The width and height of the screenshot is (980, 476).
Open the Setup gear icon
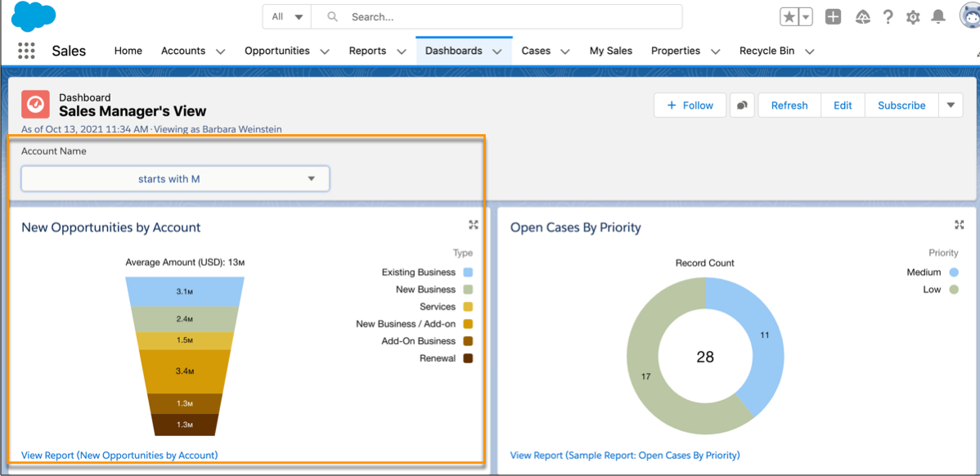pos(913,17)
